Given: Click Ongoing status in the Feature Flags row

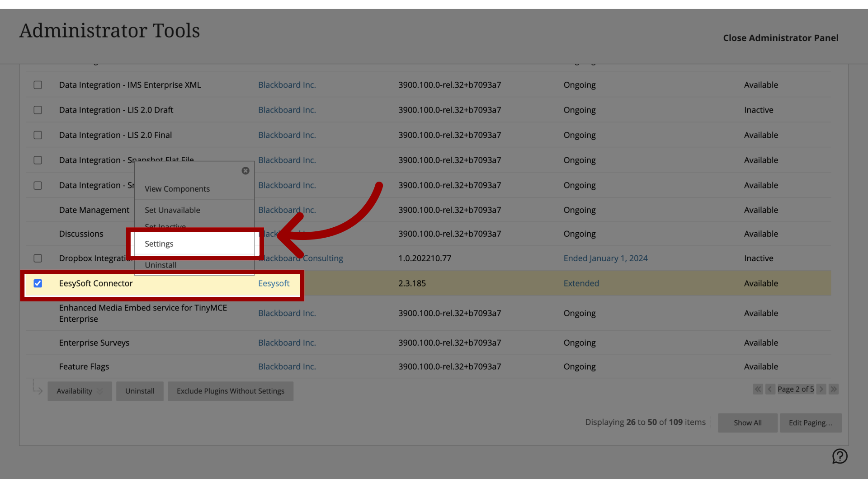Looking at the screenshot, I should click(x=580, y=367).
